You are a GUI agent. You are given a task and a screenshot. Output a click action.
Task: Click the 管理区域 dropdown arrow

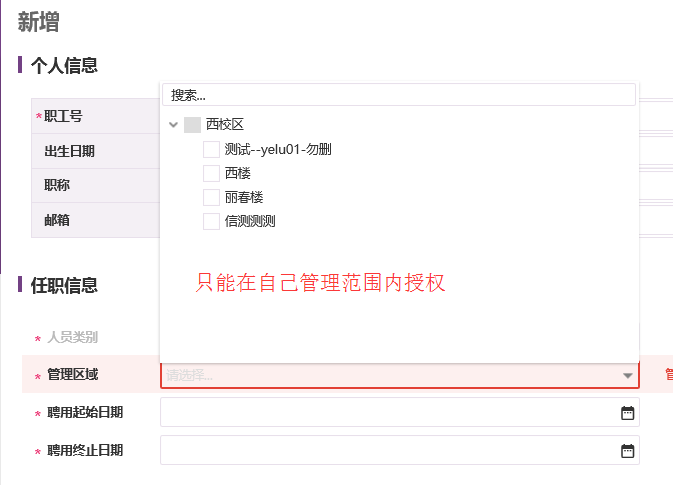click(x=628, y=376)
